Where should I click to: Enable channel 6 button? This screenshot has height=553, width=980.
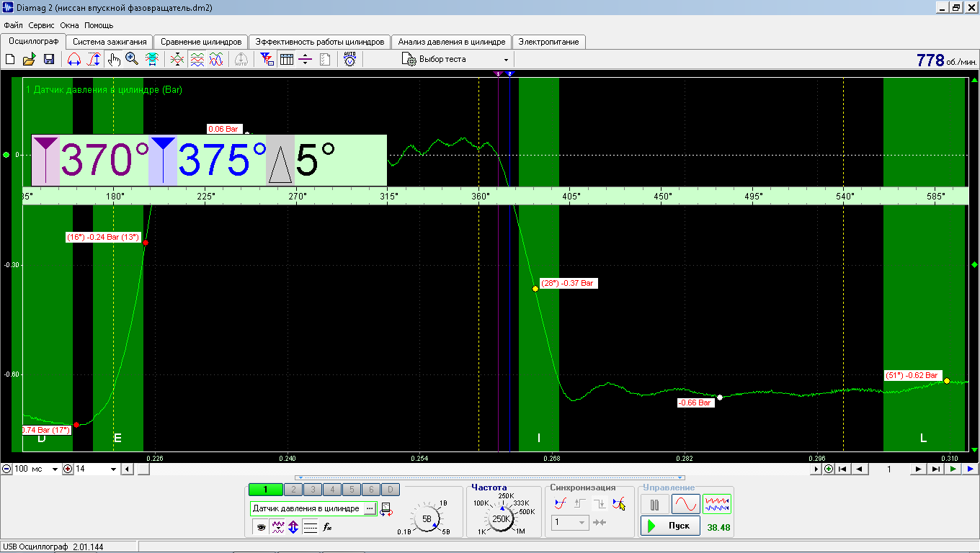(370, 490)
